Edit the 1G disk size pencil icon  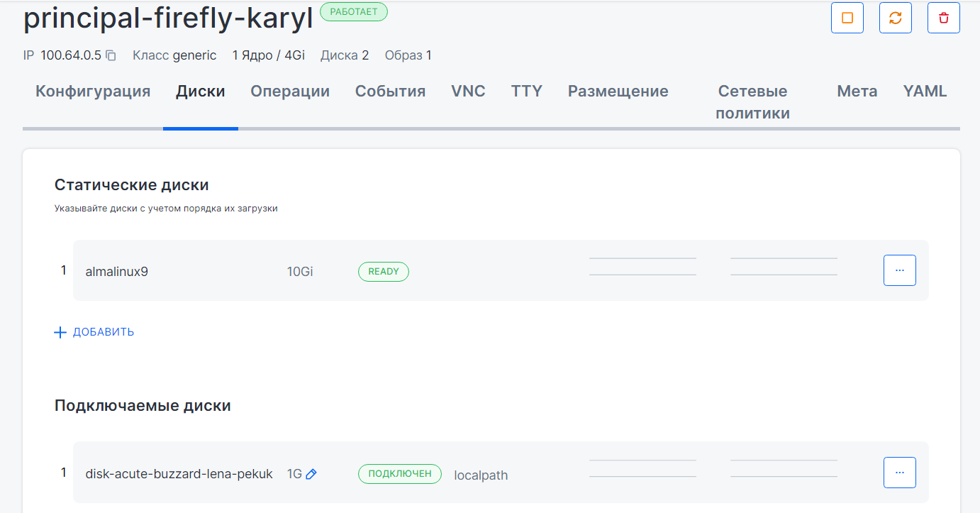(311, 474)
